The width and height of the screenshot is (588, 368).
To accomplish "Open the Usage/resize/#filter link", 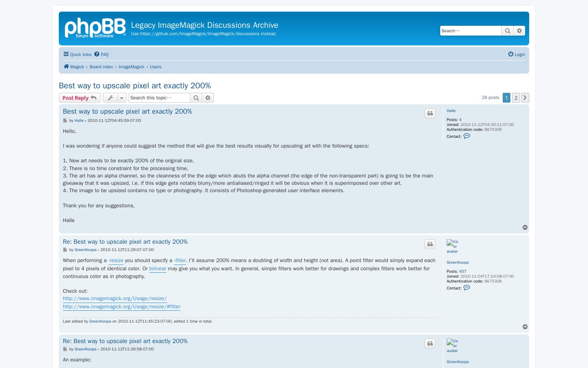I will [122, 307].
